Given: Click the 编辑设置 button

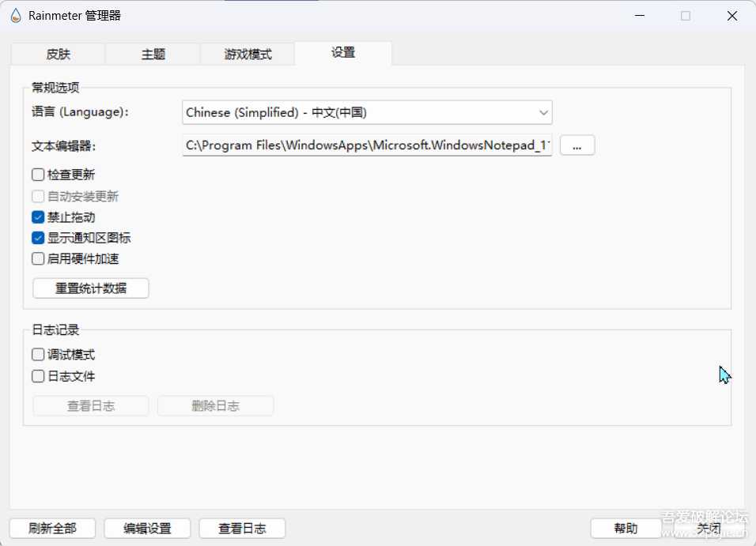Looking at the screenshot, I should coord(147,528).
